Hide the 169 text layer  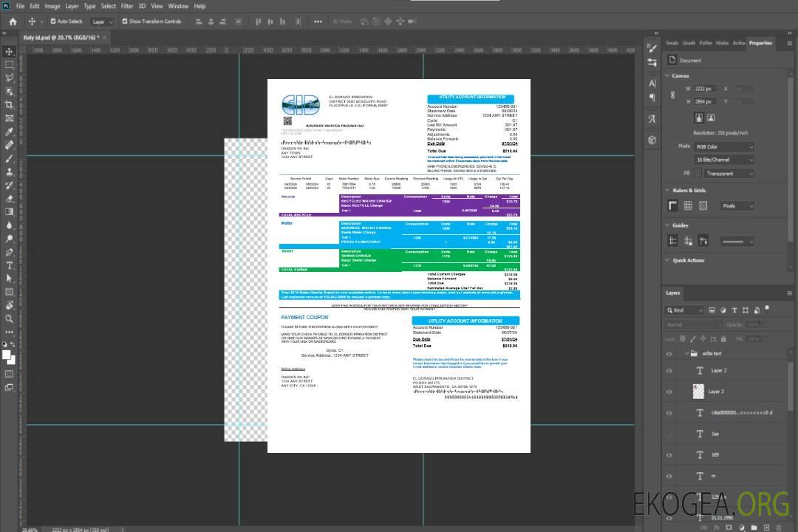[x=669, y=456]
